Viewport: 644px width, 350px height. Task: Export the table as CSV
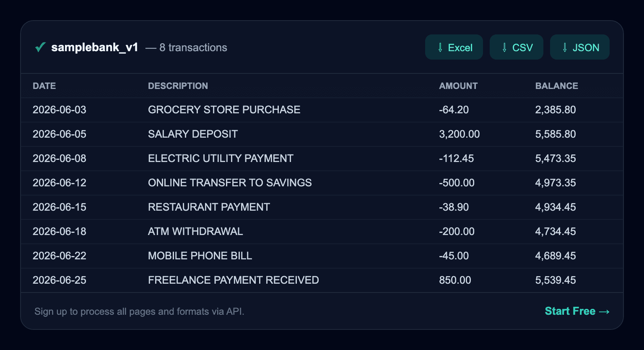[x=517, y=47]
